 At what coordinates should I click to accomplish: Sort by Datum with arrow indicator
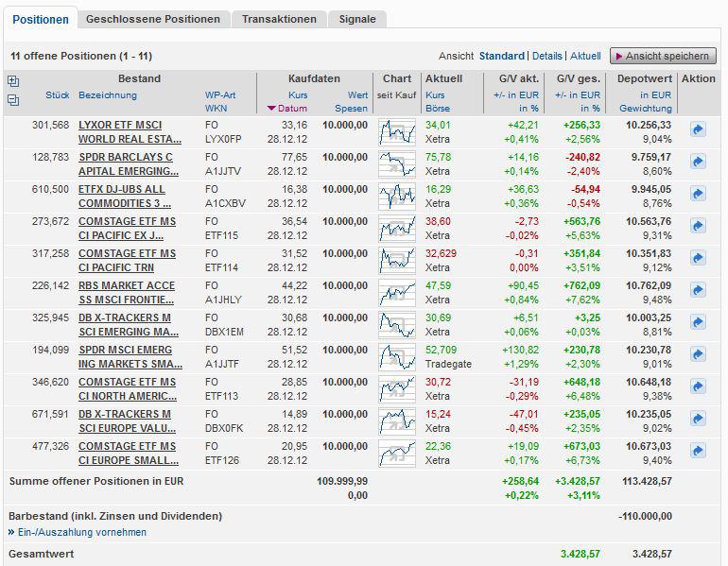(287, 108)
